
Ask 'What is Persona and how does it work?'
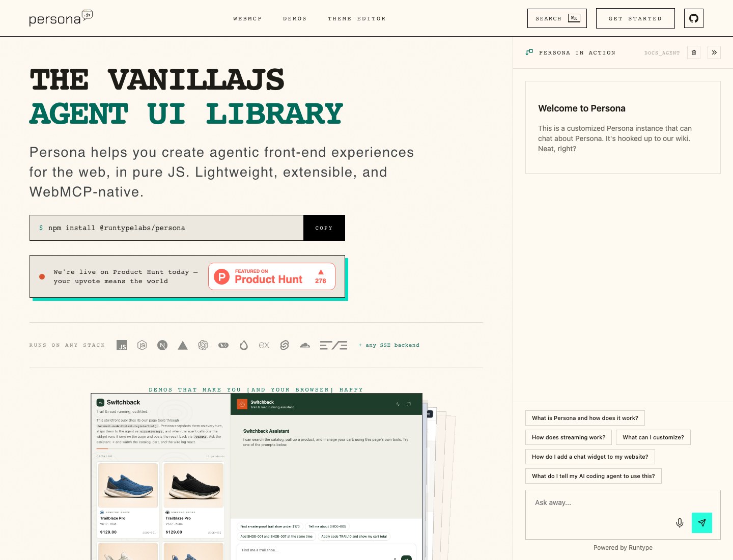coord(585,418)
